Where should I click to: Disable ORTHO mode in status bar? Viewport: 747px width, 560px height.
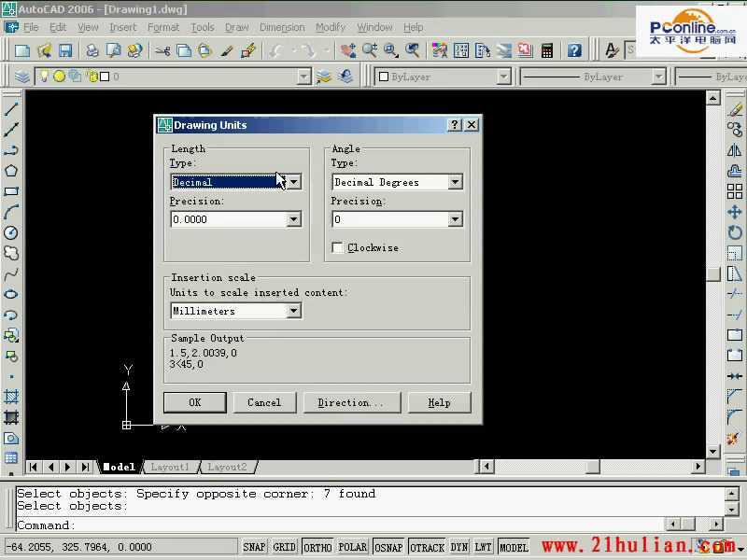pos(317,547)
